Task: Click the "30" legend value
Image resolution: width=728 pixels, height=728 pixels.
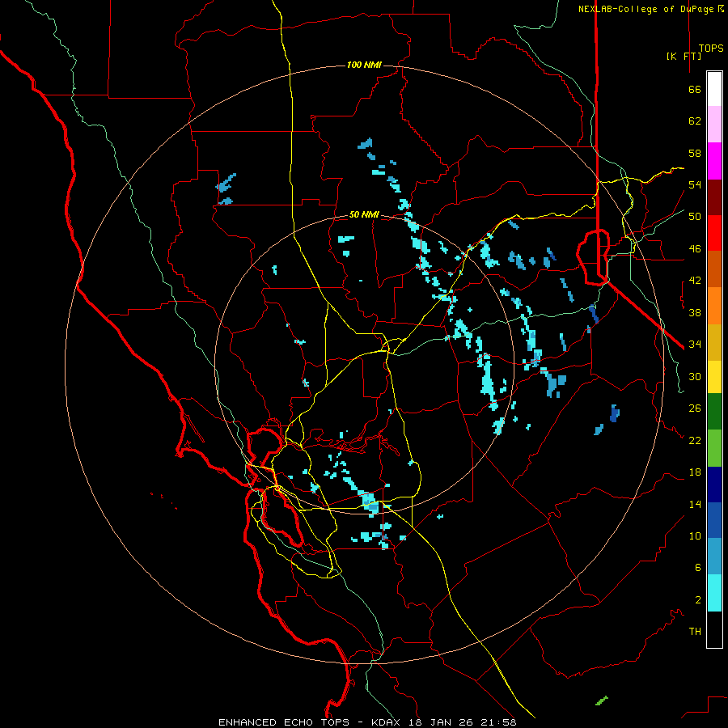Action: (695, 376)
